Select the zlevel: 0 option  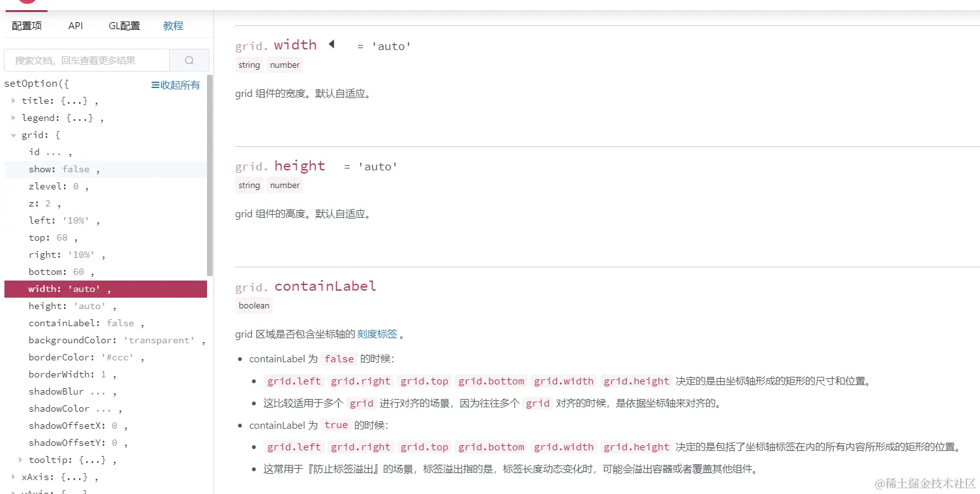click(106, 186)
